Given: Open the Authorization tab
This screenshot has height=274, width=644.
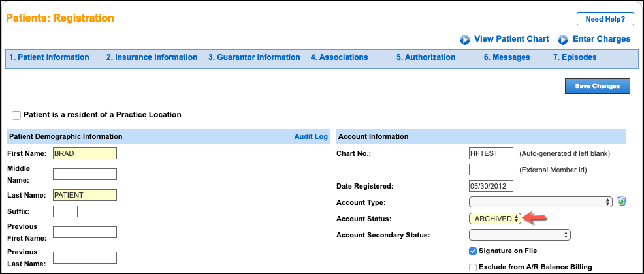Looking at the screenshot, I should click(x=426, y=57).
